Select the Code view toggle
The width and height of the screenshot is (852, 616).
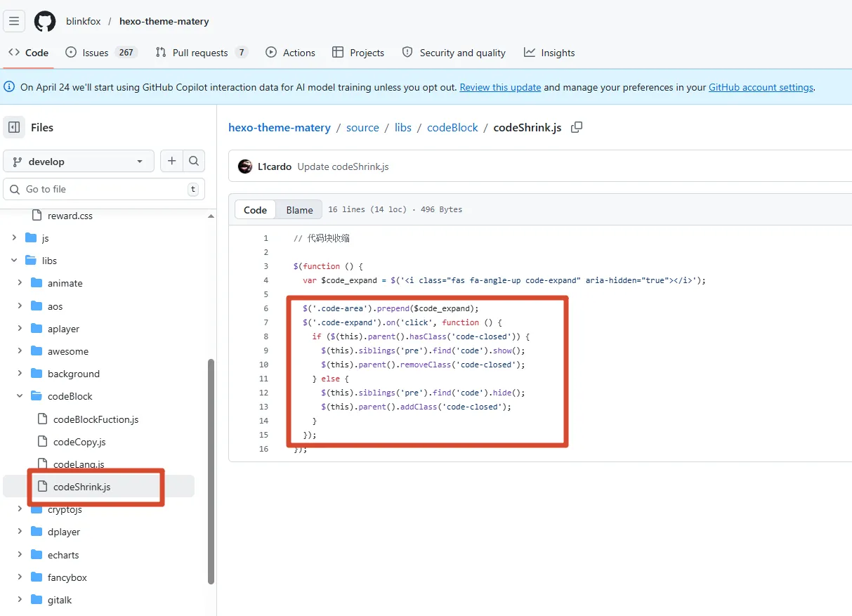pos(255,209)
